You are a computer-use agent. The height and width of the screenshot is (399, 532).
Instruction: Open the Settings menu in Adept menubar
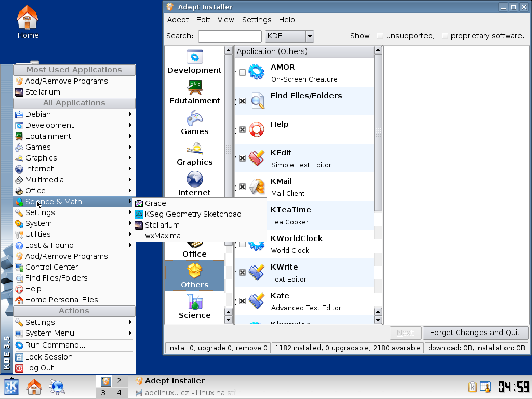[x=257, y=20]
